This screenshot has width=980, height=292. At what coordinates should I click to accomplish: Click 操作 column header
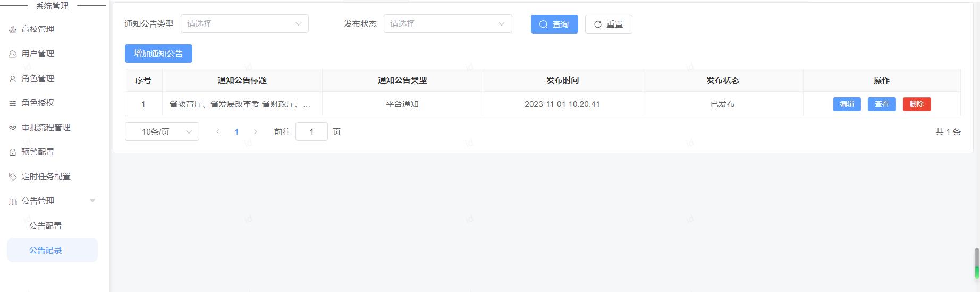[x=882, y=80]
